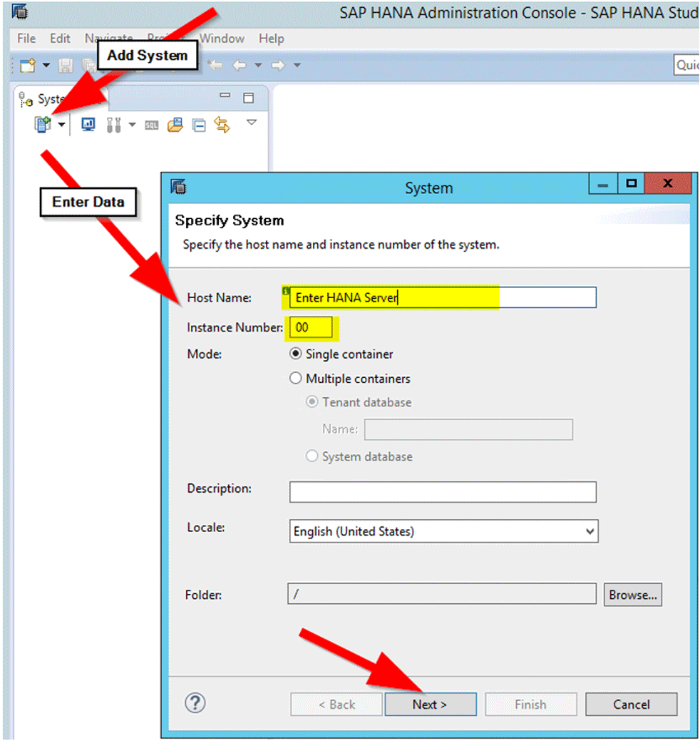The height and width of the screenshot is (748, 700).
Task: Click the System dialog title icon
Action: 178,187
